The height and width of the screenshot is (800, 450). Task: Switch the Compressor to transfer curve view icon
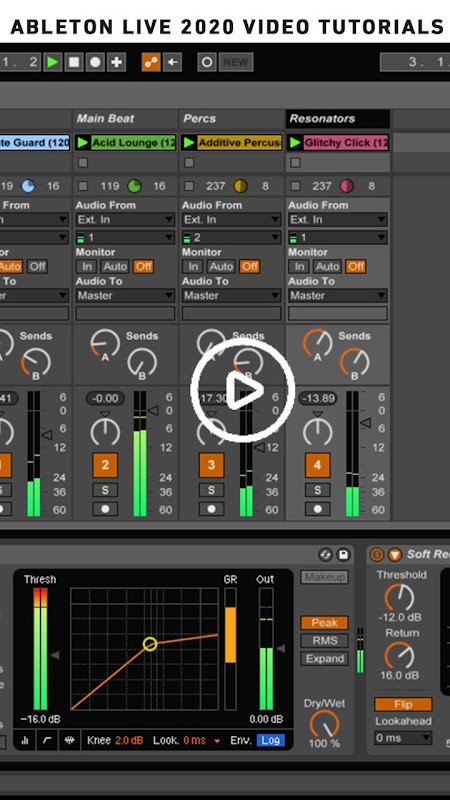[47, 740]
